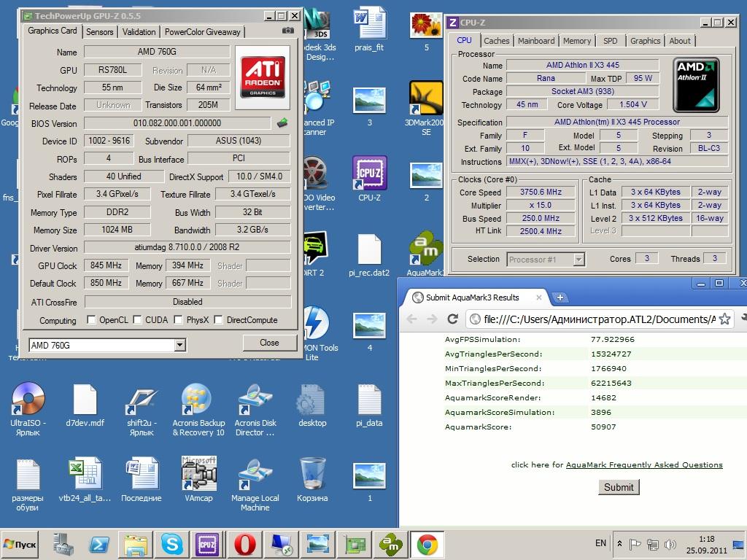747x560 pixels.
Task: Open the About tab in CPU-Z
Action: [x=680, y=41]
